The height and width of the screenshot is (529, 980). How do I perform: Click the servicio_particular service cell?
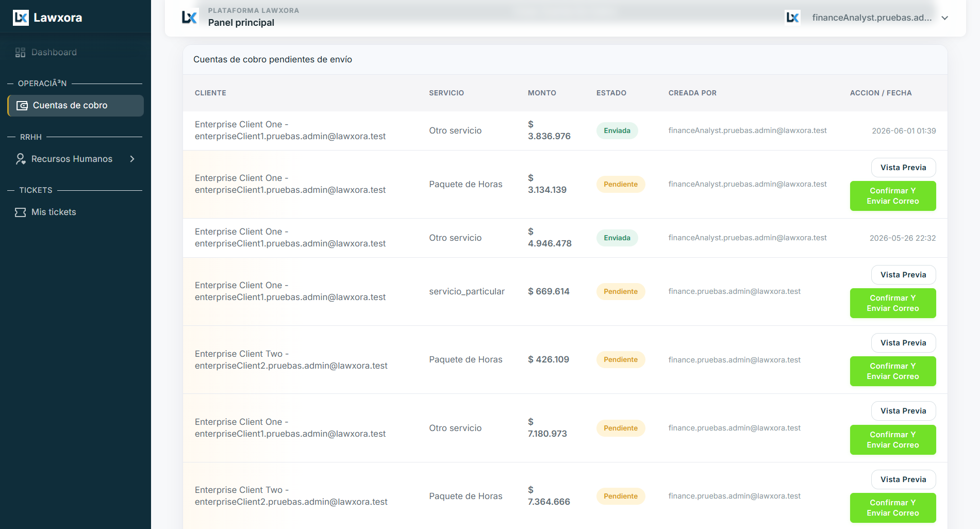[467, 291]
